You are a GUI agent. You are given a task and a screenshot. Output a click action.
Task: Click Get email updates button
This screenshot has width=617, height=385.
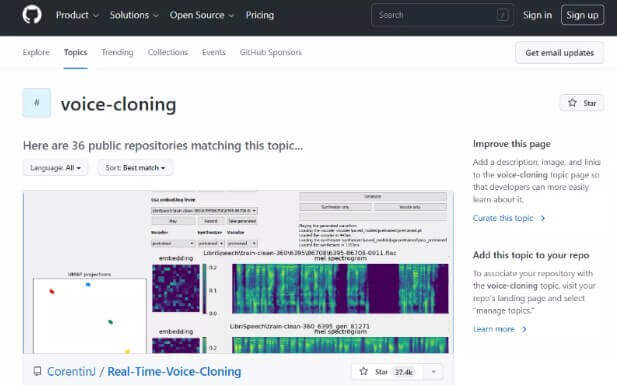[559, 53]
